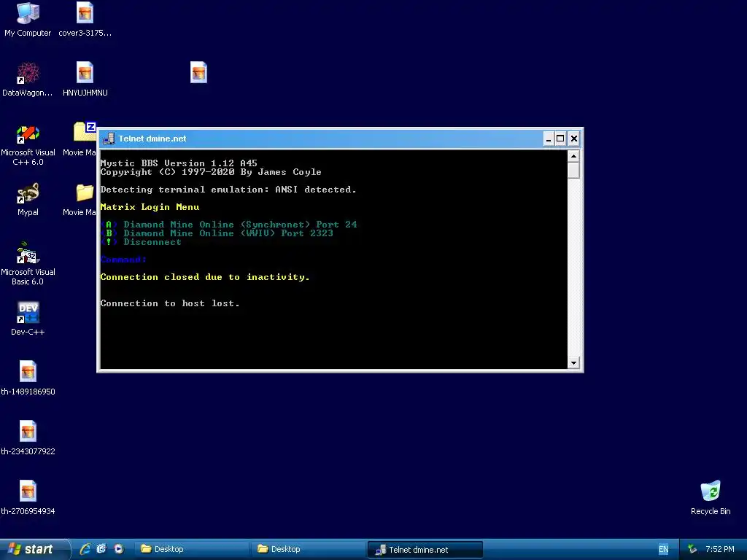Launch Windows Media Player from Quick Launch
The height and width of the screenshot is (560, 747).
coord(119,549)
